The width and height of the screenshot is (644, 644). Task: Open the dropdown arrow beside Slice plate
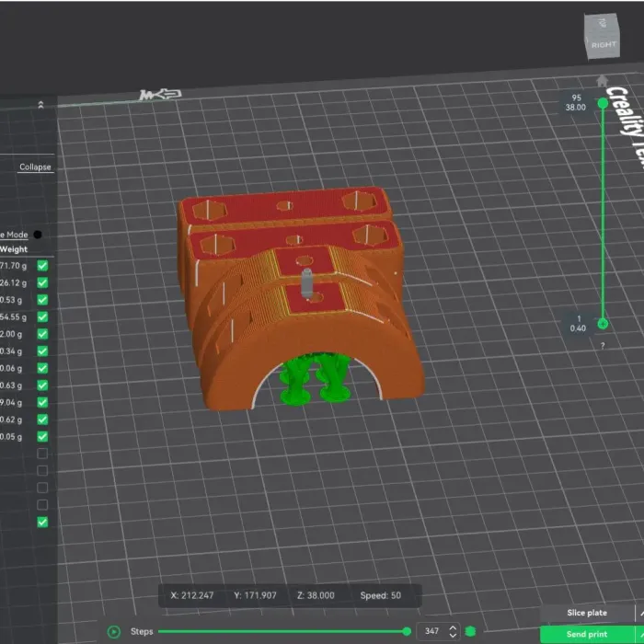[640, 613]
